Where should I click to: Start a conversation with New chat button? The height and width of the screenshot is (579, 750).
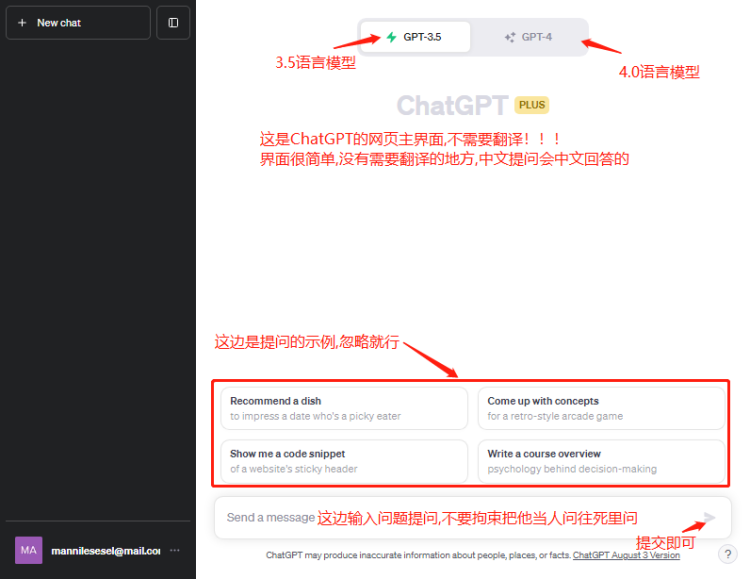pyautogui.click(x=78, y=22)
